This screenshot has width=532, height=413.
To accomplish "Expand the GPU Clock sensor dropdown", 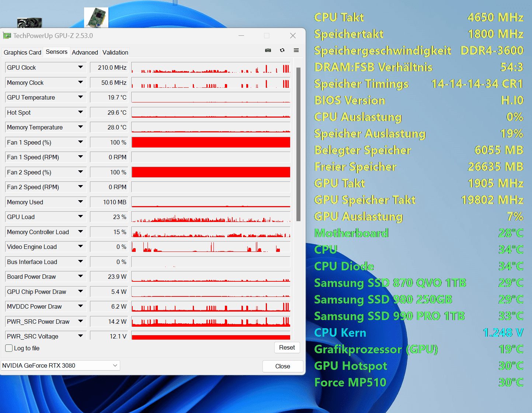I will (x=80, y=67).
